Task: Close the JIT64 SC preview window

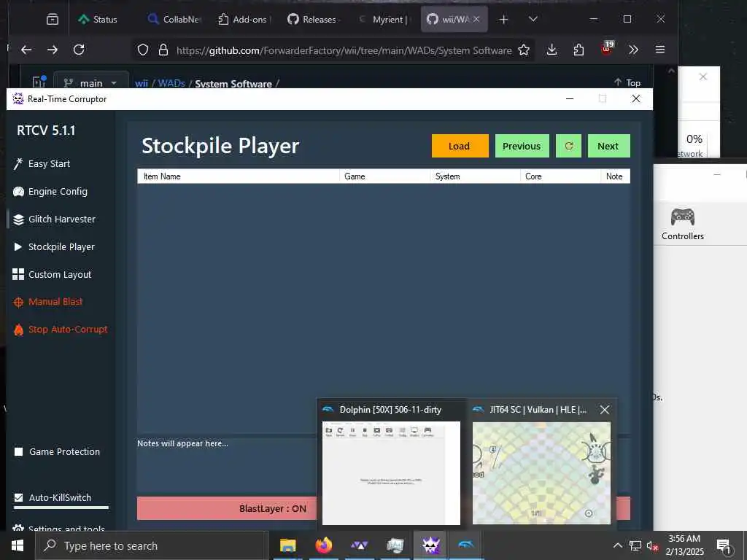Action: [605, 410]
